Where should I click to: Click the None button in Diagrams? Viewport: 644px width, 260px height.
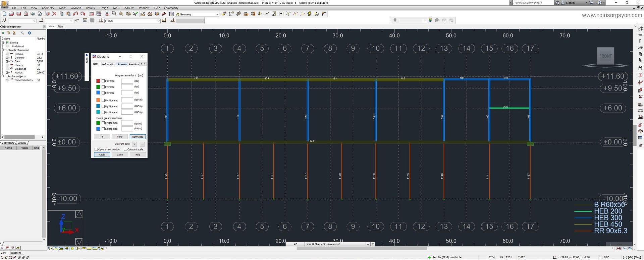pos(120,137)
